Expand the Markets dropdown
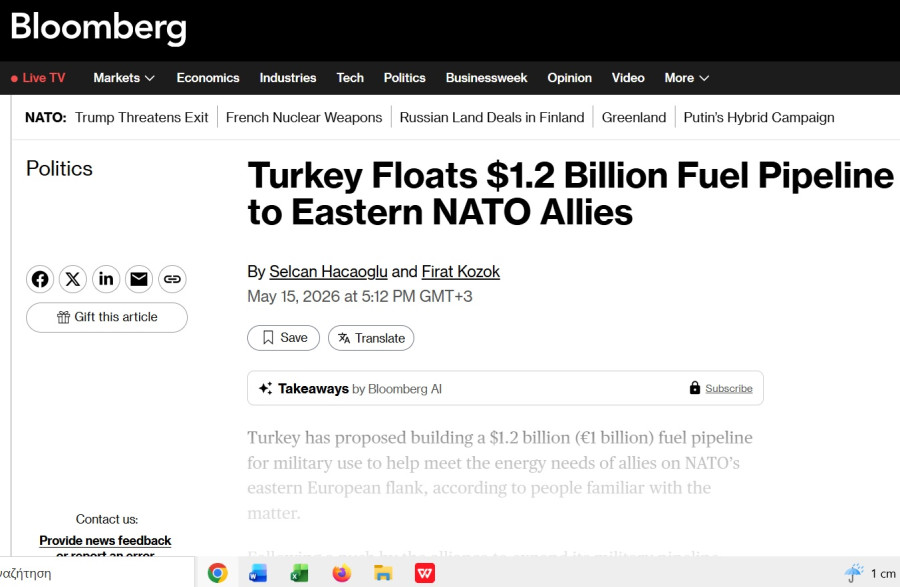 124,78
